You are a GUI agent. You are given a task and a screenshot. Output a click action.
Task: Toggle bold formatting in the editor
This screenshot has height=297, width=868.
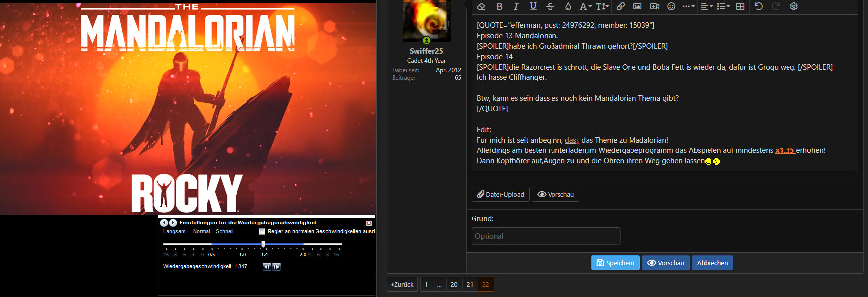(x=499, y=6)
